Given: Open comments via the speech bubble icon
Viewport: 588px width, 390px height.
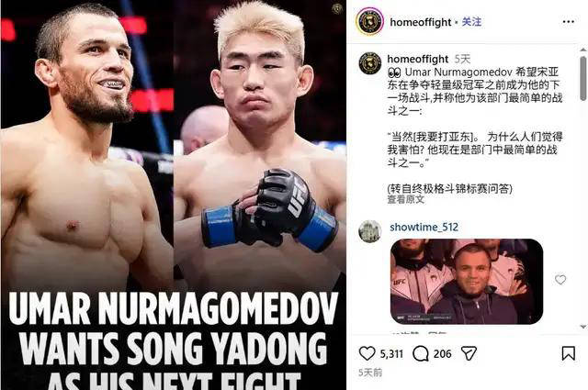Looking at the screenshot, I should click(x=421, y=353).
